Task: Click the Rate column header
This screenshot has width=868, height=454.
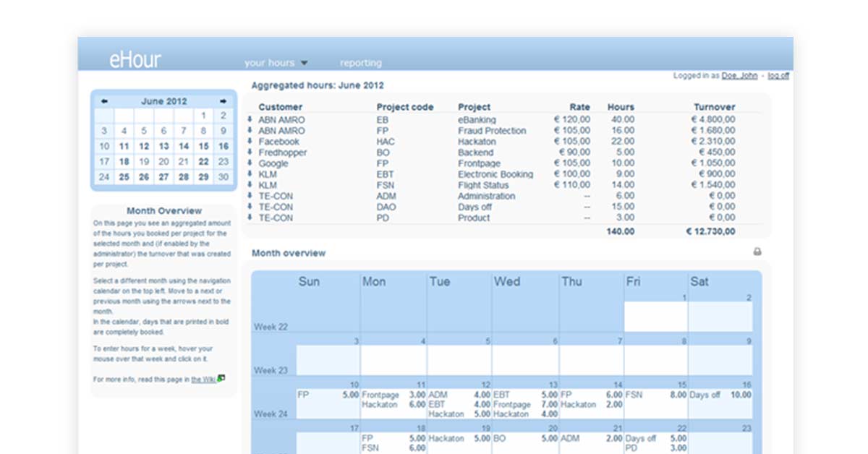Action: (x=580, y=107)
